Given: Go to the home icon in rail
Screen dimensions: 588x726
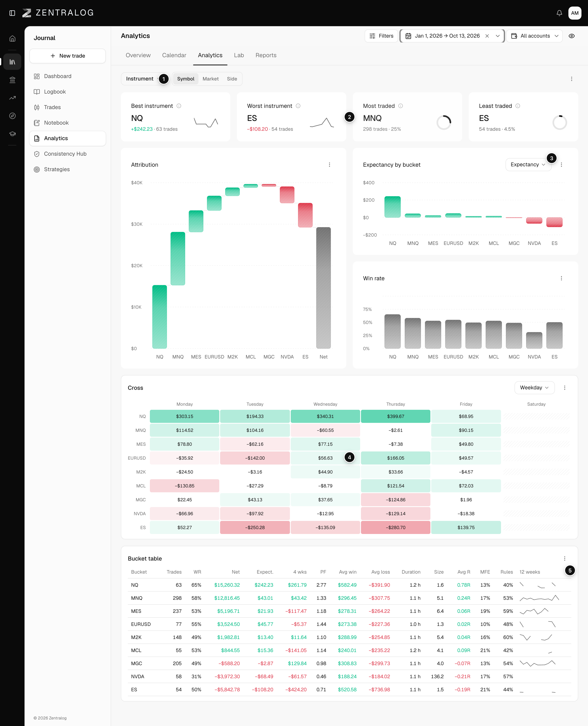Looking at the screenshot, I should tap(12, 38).
